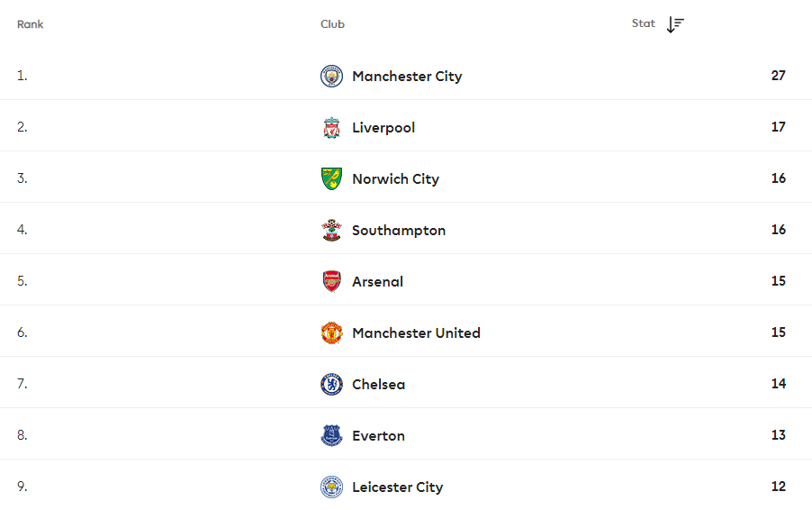The image size is (812, 510).
Task: Click the Southampton club crest
Action: [x=331, y=230]
